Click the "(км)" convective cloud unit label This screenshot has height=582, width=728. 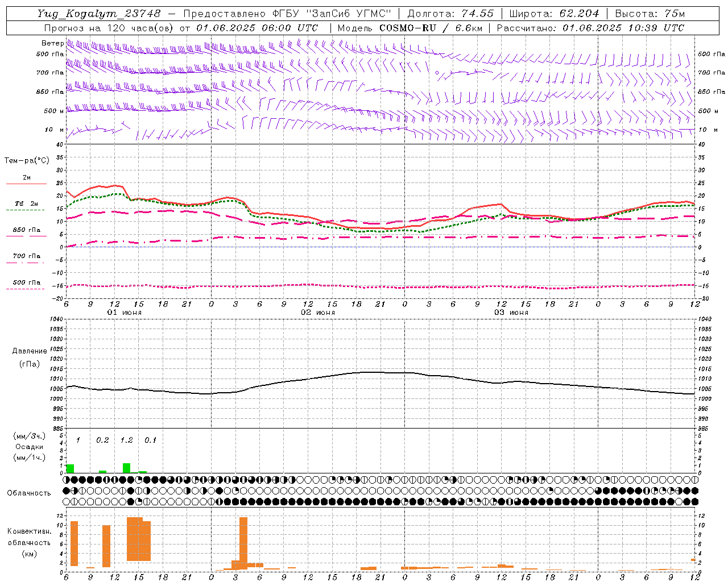(x=29, y=554)
